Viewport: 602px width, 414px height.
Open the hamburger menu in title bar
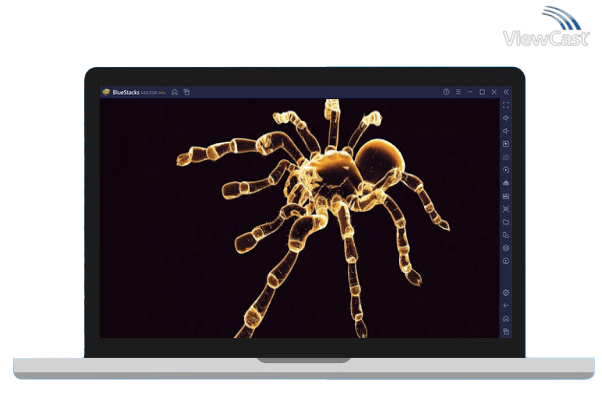click(458, 92)
